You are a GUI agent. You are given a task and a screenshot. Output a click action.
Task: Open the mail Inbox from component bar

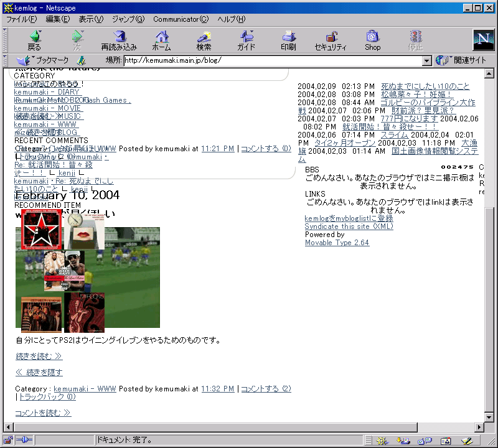pos(403,441)
